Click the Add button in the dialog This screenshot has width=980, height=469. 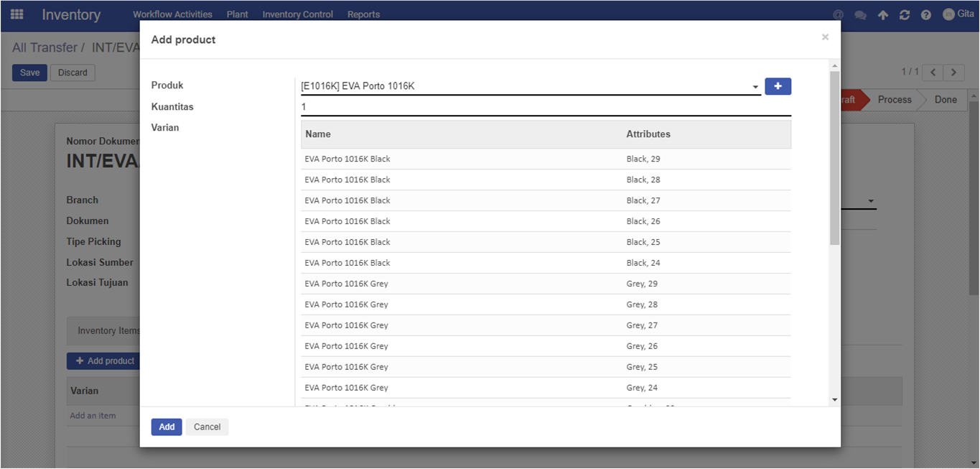point(167,427)
